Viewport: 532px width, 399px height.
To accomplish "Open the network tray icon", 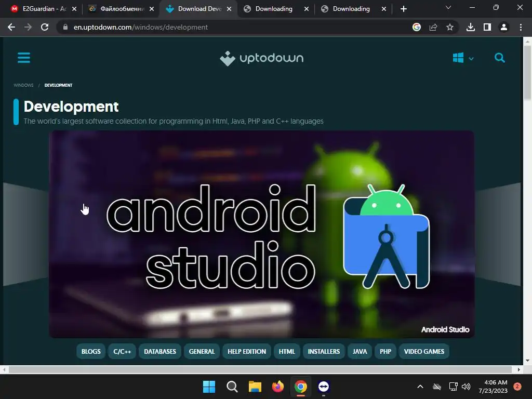I will coord(453,387).
